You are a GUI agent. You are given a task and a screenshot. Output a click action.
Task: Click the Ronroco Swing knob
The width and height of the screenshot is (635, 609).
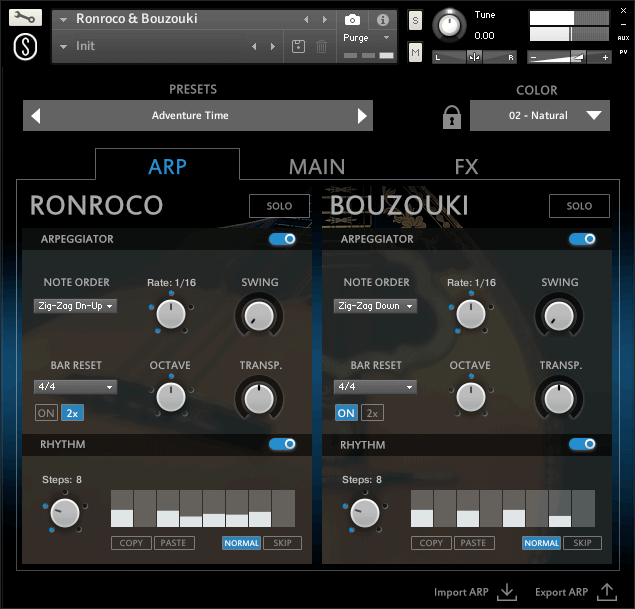[259, 316]
